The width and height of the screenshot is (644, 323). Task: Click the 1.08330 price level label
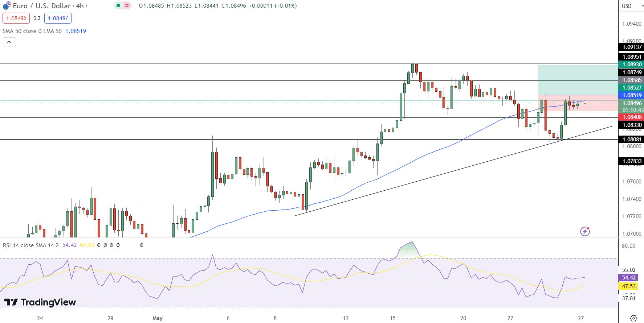[631, 125]
